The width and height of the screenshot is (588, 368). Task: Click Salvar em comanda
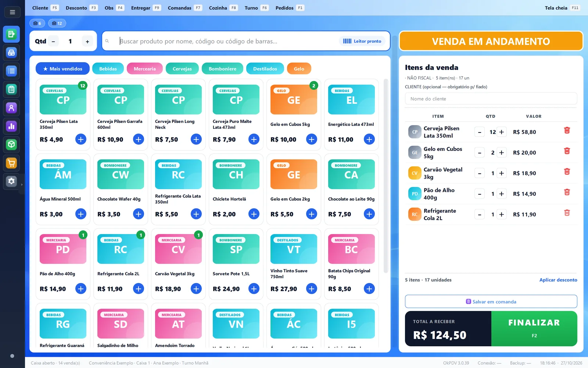(491, 301)
